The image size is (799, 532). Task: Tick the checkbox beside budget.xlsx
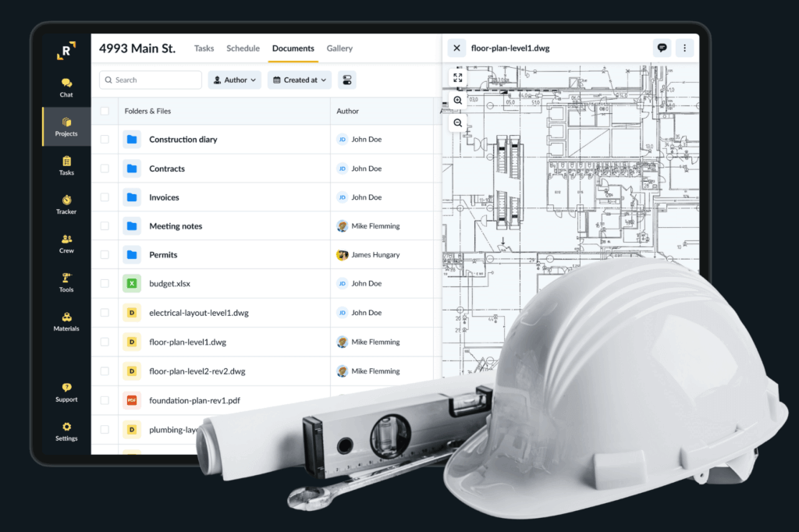pyautogui.click(x=105, y=283)
